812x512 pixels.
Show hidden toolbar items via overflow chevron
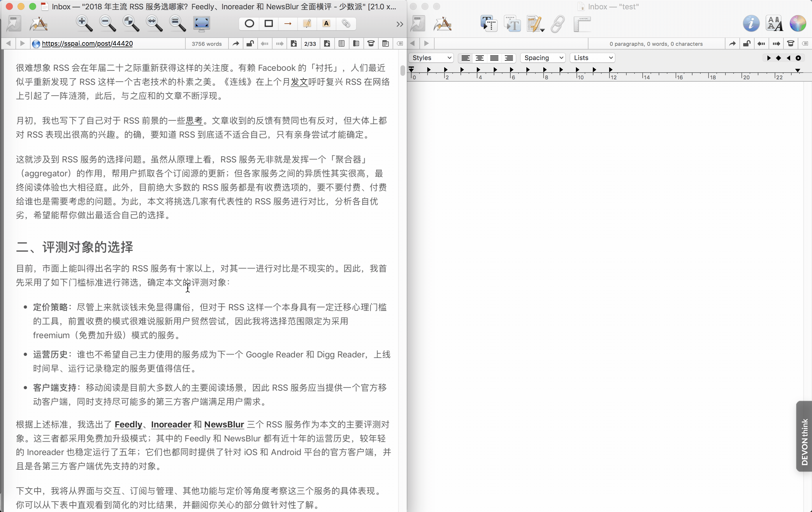point(400,24)
